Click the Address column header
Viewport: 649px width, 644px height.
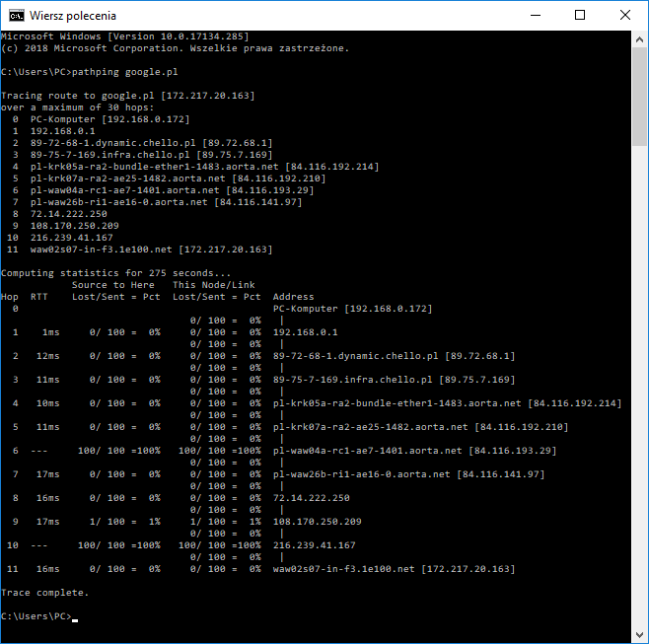293,297
